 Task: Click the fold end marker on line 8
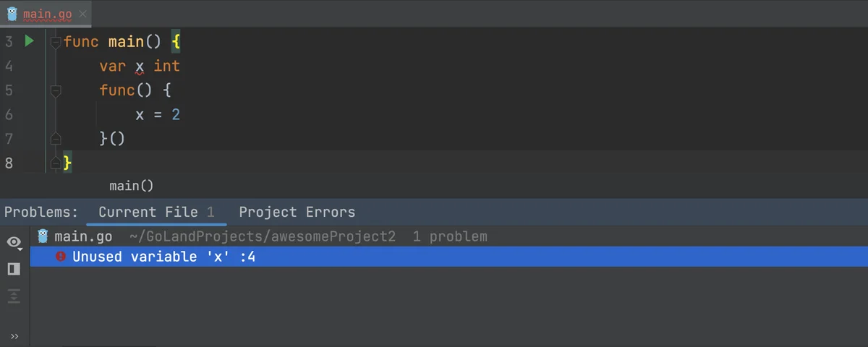55,161
